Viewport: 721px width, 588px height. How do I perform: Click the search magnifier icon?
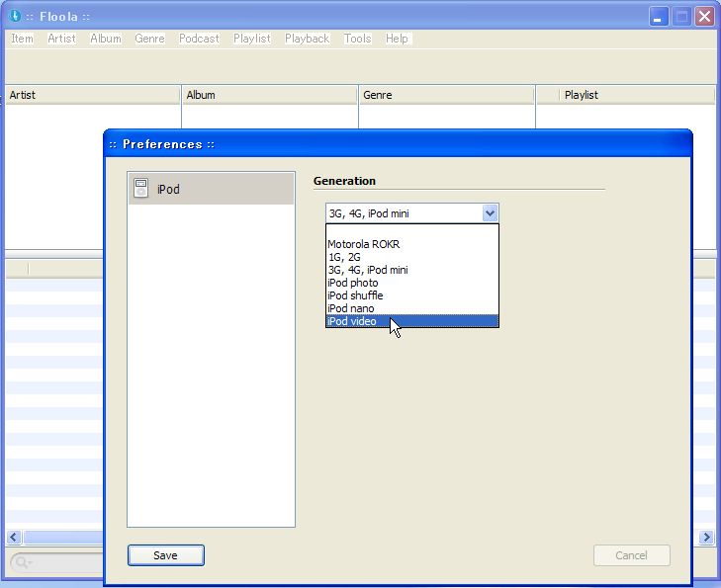point(22,562)
